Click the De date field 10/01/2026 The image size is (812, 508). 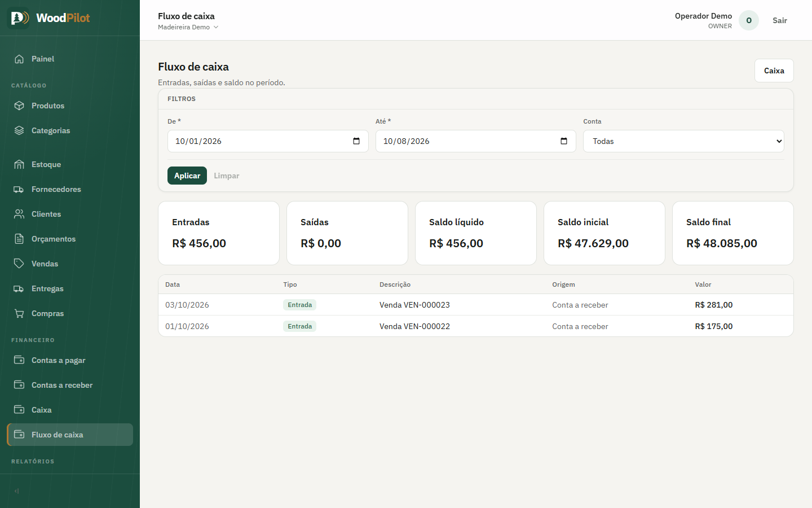click(x=268, y=141)
